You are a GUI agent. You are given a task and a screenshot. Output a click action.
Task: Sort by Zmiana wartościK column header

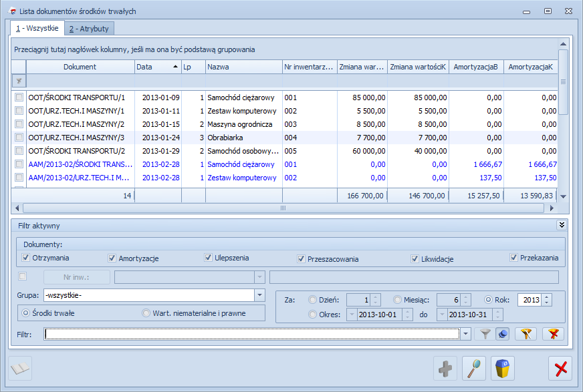click(418, 67)
